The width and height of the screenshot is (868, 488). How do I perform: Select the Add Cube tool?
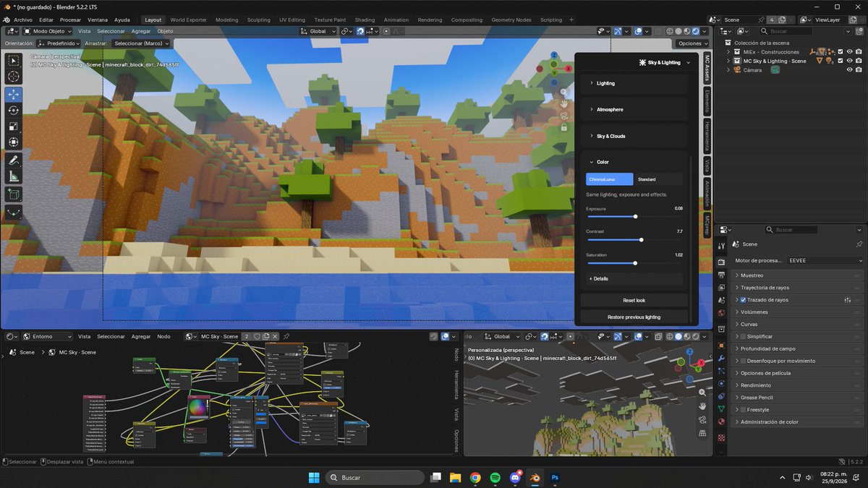(x=14, y=194)
